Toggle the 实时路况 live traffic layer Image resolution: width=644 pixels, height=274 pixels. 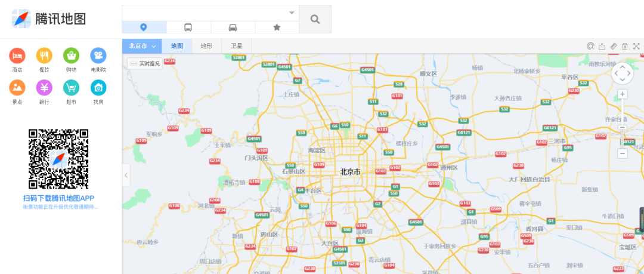(145, 64)
